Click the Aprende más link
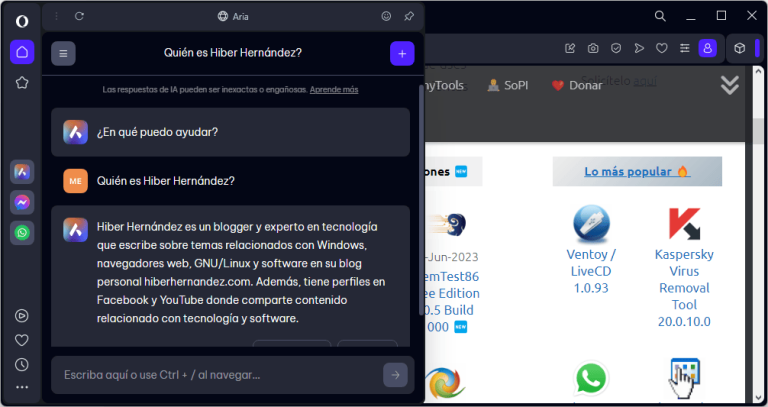The width and height of the screenshot is (768, 407). [334, 90]
